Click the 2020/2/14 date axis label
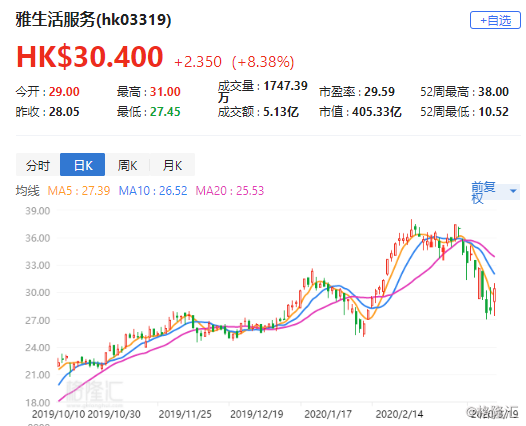Screen dimensions: 526x426 click(399, 414)
